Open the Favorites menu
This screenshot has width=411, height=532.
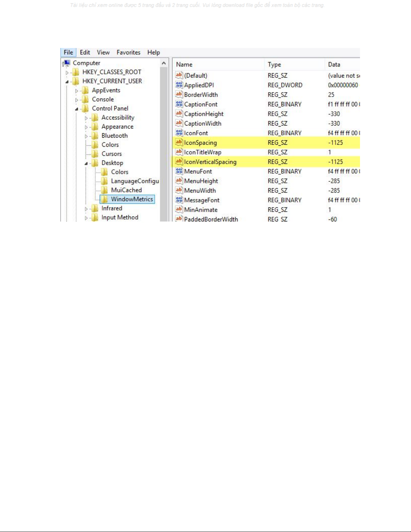[128, 52]
